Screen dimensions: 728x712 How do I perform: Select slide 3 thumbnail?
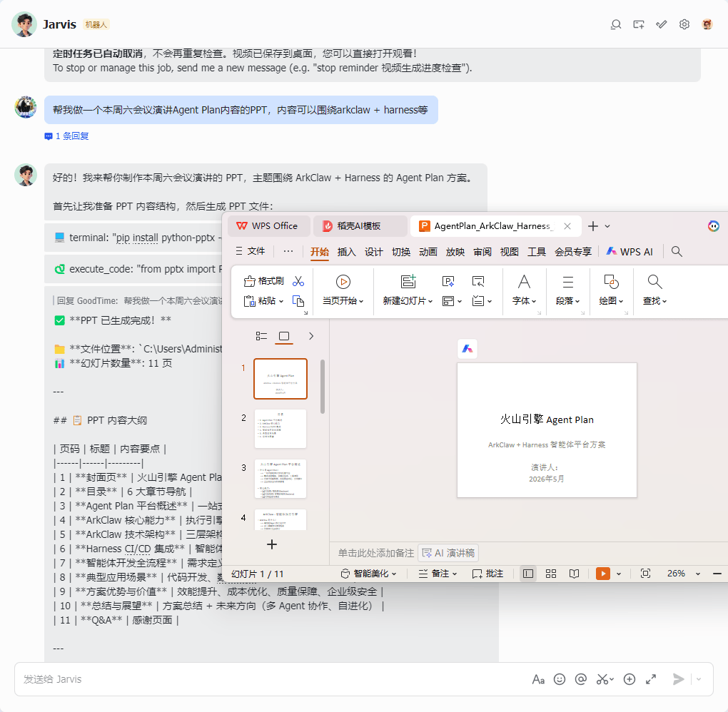point(280,479)
